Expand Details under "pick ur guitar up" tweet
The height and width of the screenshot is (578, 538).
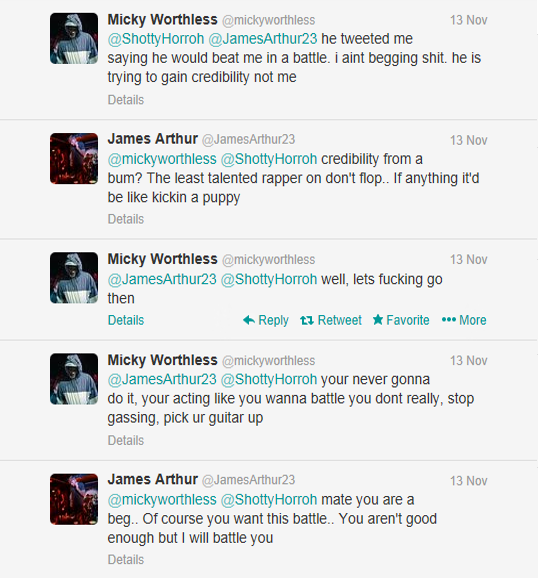tap(126, 440)
